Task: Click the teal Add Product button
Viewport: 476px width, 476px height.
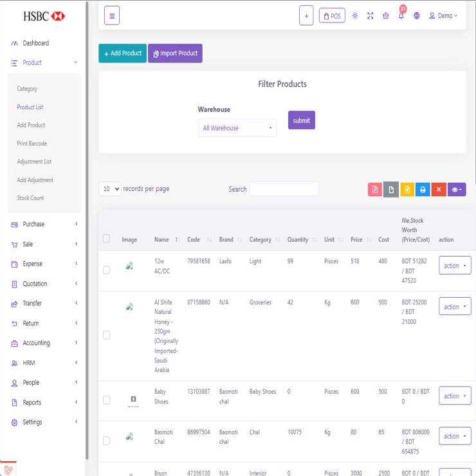Action: (122, 53)
